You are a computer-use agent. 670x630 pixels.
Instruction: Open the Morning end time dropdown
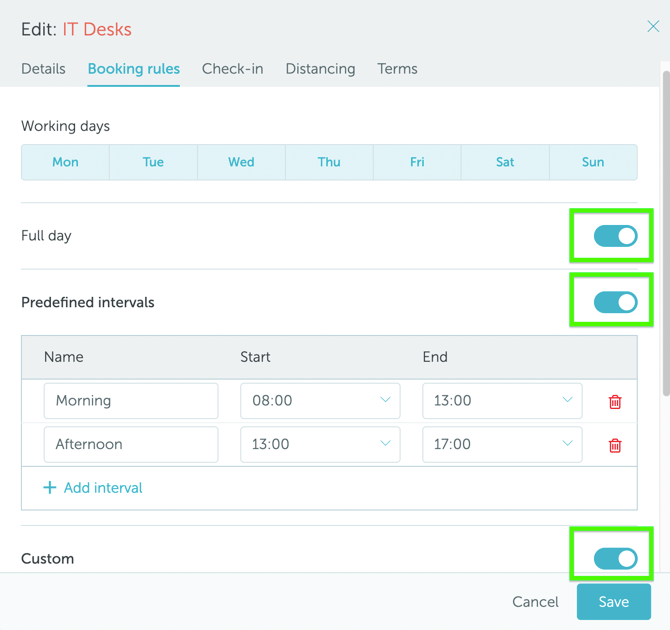pos(502,401)
